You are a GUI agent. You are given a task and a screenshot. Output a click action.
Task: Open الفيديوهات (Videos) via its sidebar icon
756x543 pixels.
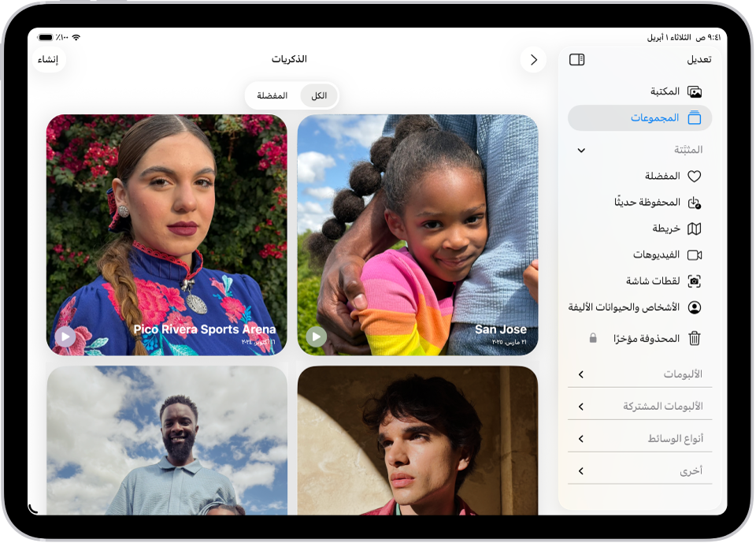tap(694, 255)
